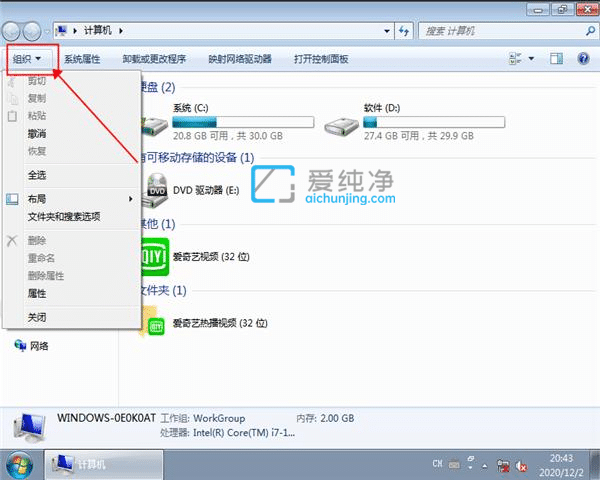
Task: Click WINDOWS-0E0K0AT computer name
Action: (x=106, y=418)
